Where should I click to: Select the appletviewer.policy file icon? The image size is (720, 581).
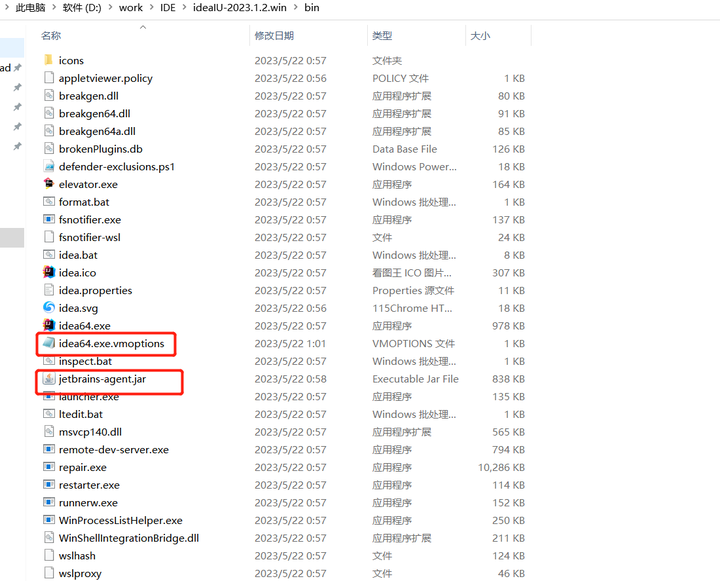coord(49,78)
